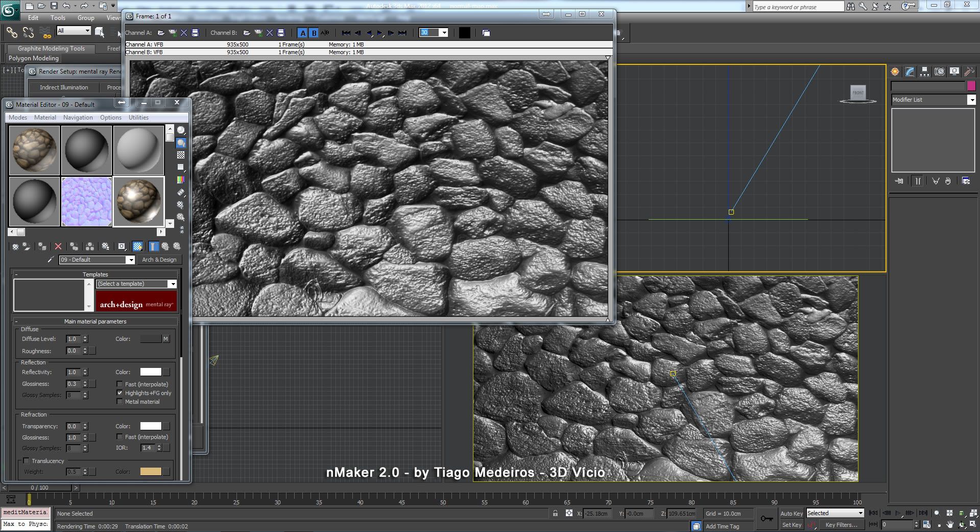The image size is (980, 532).
Task: Open Hierarchy command panel tab
Action: pos(924,72)
